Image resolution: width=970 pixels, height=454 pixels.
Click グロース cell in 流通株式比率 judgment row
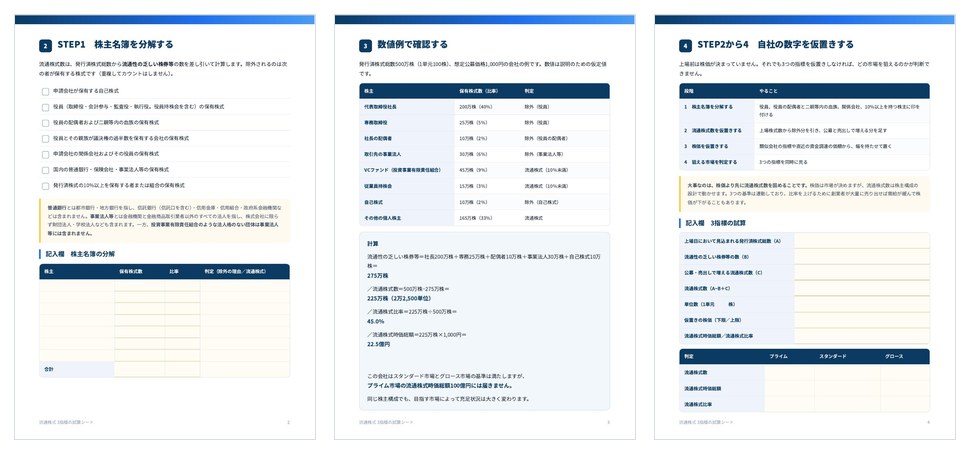(904, 404)
